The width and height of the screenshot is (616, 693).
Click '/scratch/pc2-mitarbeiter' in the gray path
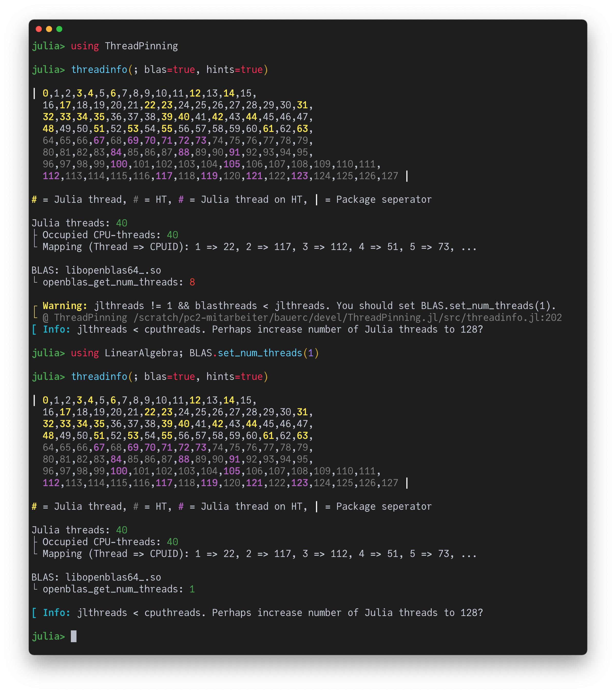coord(201,318)
